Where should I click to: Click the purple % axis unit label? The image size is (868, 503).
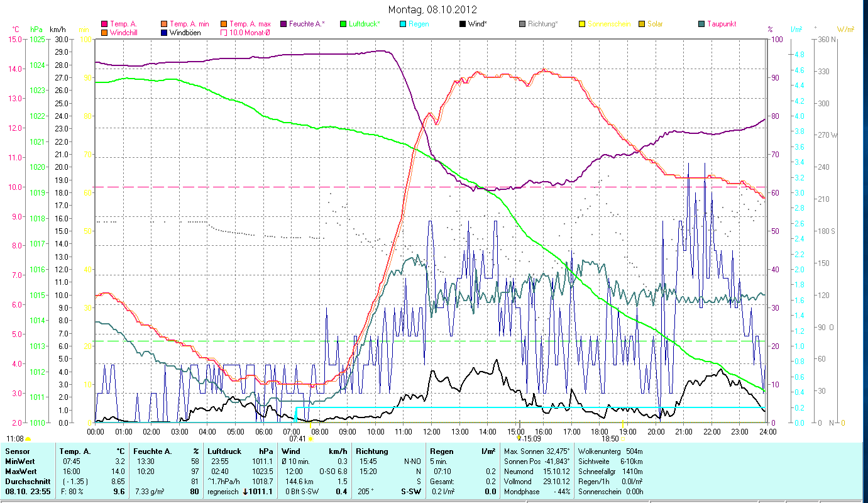(771, 30)
